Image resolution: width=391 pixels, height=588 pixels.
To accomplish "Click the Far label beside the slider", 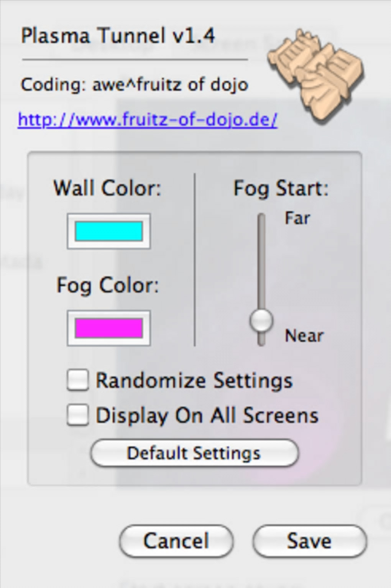I will pyautogui.click(x=297, y=218).
